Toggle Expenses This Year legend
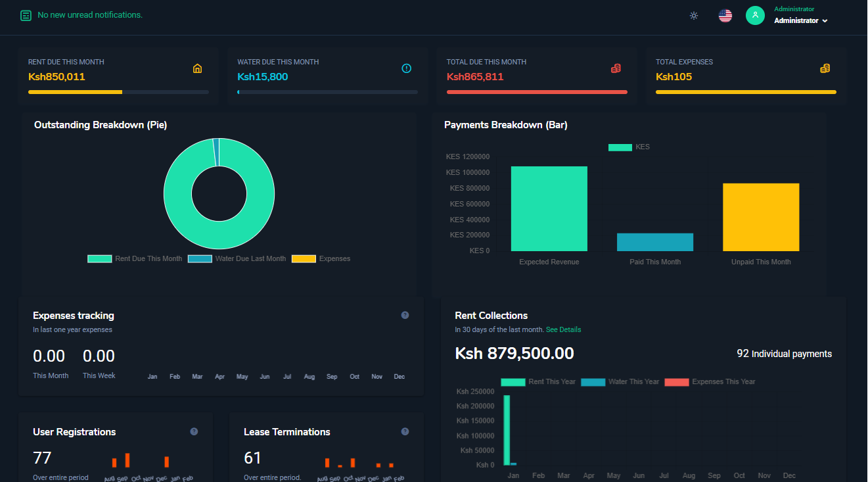This screenshot has height=482, width=868. pyautogui.click(x=710, y=381)
